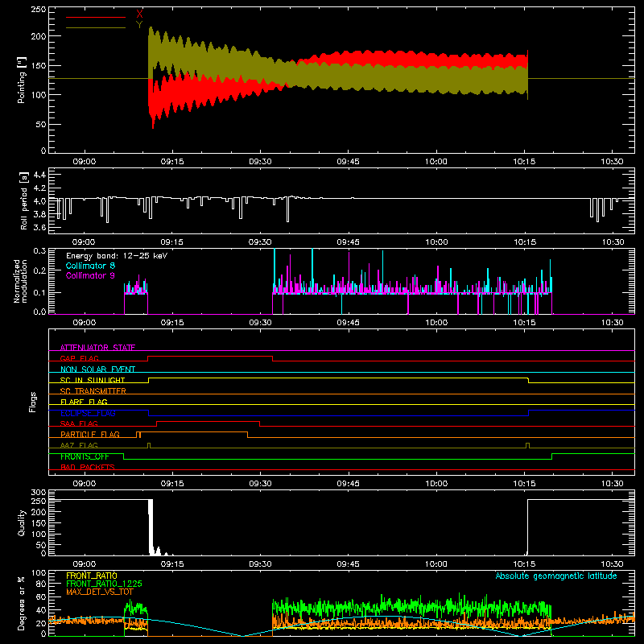Click the 10:30 tick on Quality plot

[x=612, y=564]
